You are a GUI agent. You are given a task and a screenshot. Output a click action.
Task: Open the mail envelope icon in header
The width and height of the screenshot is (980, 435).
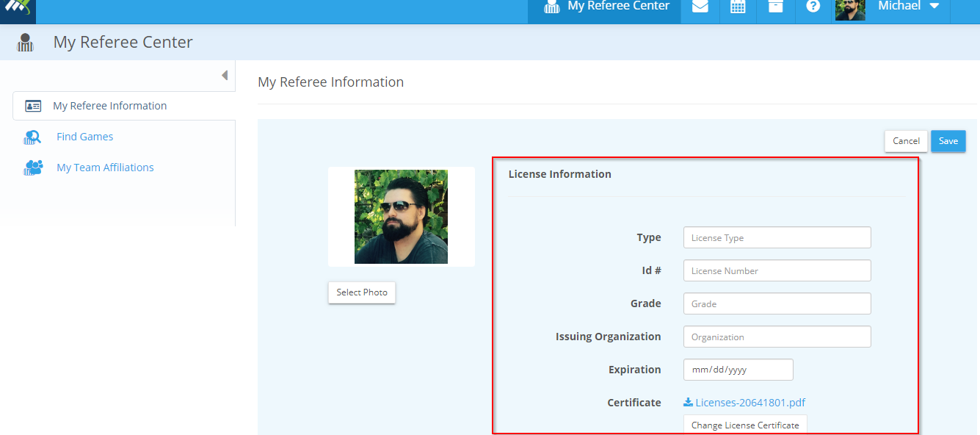(700, 7)
